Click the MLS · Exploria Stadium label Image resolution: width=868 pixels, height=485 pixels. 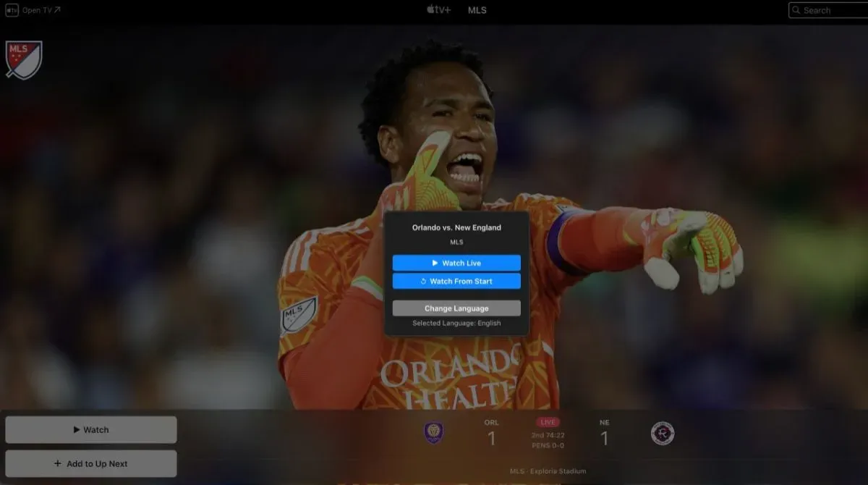[x=548, y=471]
